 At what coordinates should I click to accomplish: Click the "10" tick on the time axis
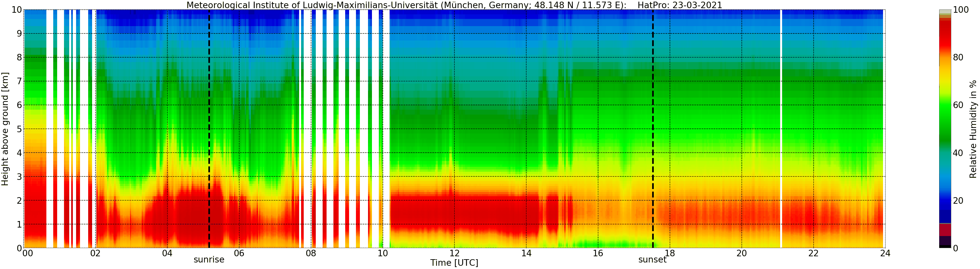point(383,253)
